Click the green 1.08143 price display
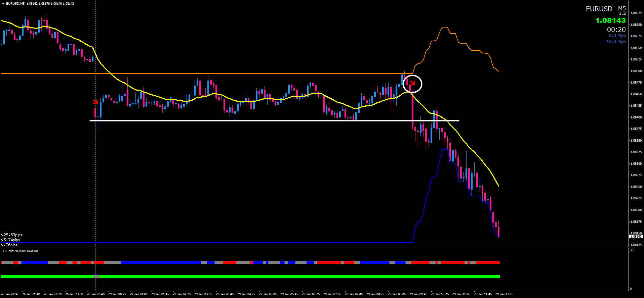This screenshot has height=298, width=644. pos(610,20)
